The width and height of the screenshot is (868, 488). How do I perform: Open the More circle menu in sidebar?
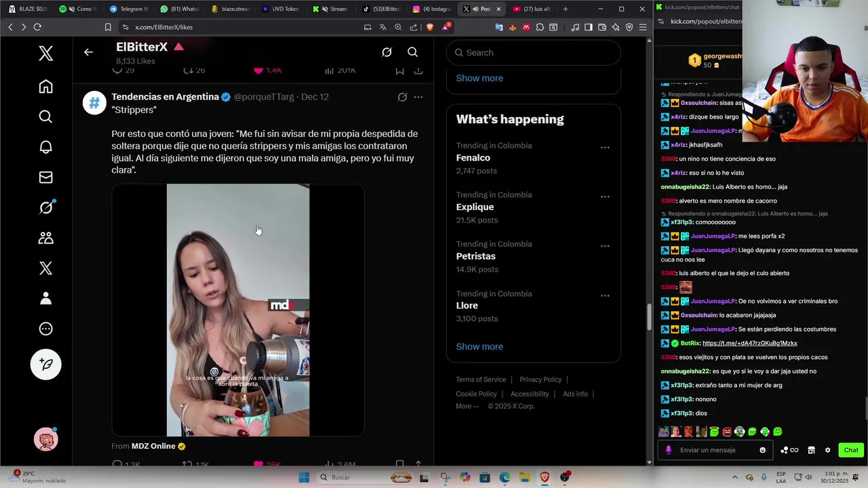pyautogui.click(x=45, y=329)
